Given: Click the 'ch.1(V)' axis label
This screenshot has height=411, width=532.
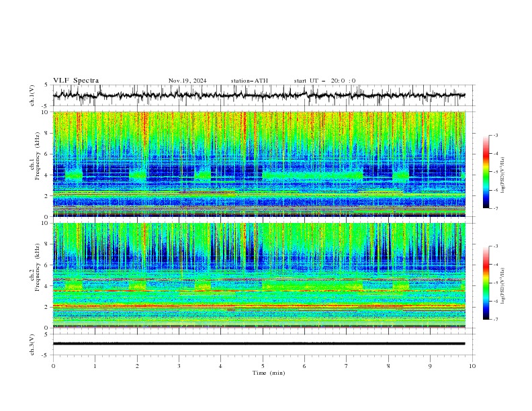Looking at the screenshot, I should 32,95.
